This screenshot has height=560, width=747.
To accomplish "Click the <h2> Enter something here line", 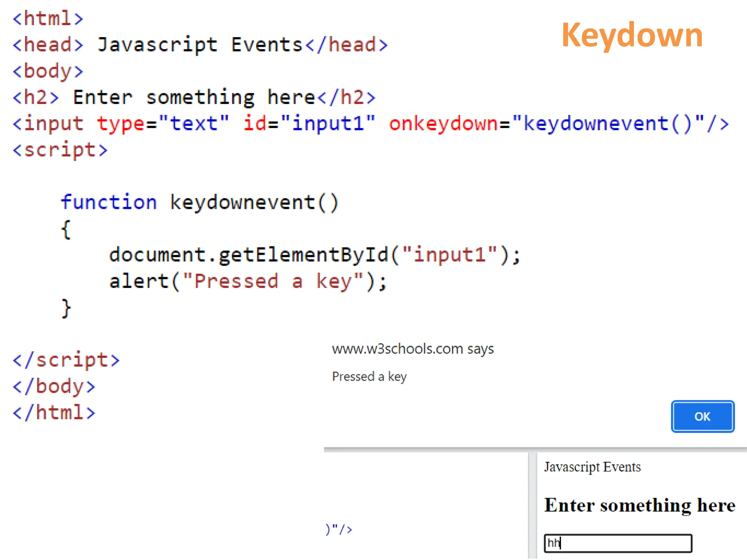I will [x=194, y=97].
